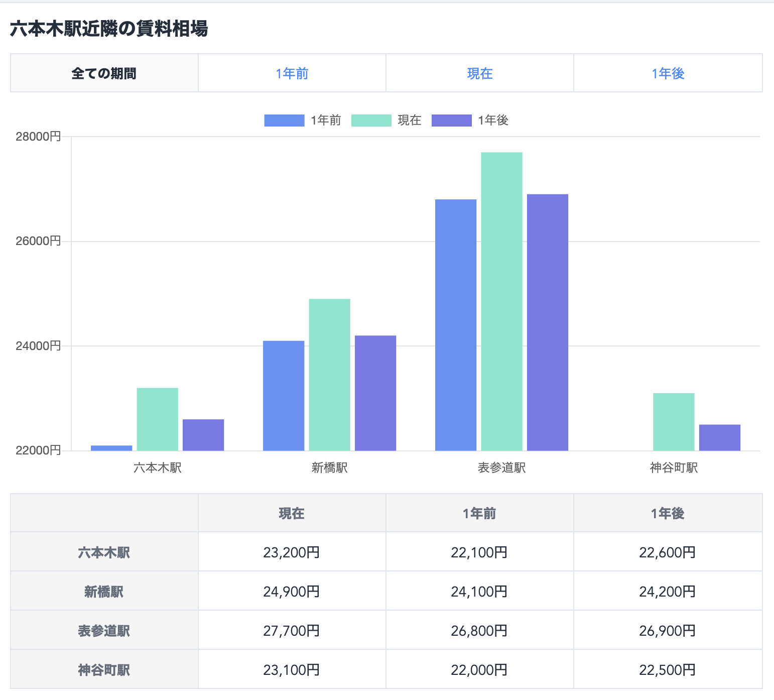Viewport: 774px width, 700px height.
Task: Switch to the 1年後 tab
Action: click(668, 73)
